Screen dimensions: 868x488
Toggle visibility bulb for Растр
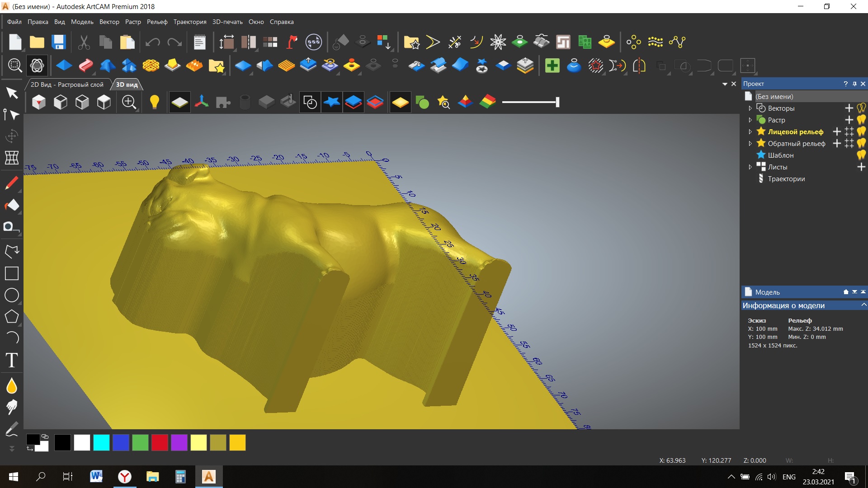[x=861, y=120]
